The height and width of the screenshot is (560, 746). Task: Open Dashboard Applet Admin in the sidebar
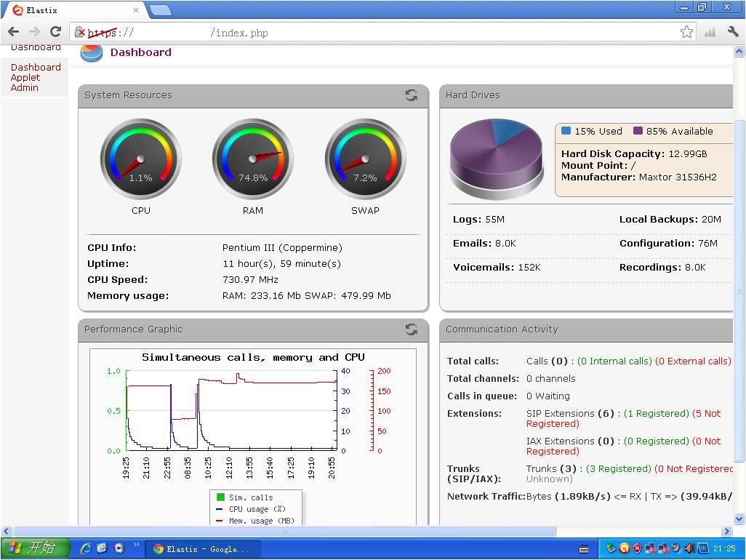point(36,78)
